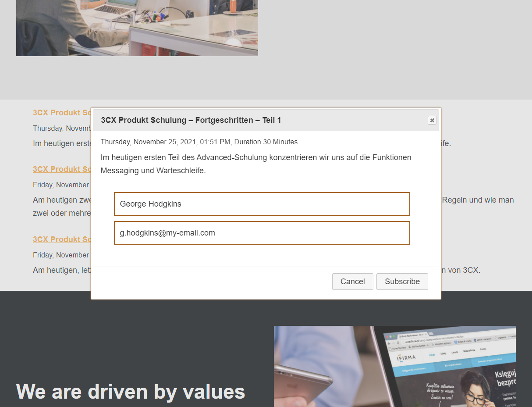Focus the email field with g.hodgkins@my-email.com

coord(262,233)
